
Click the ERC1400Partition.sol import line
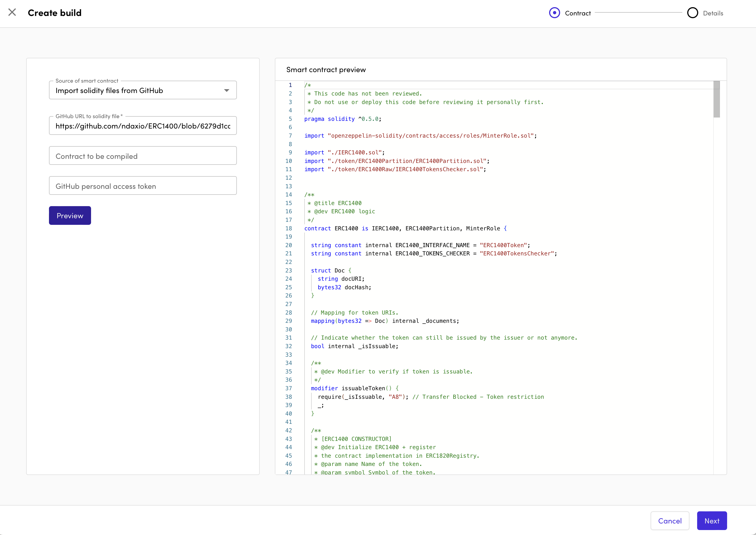click(397, 161)
